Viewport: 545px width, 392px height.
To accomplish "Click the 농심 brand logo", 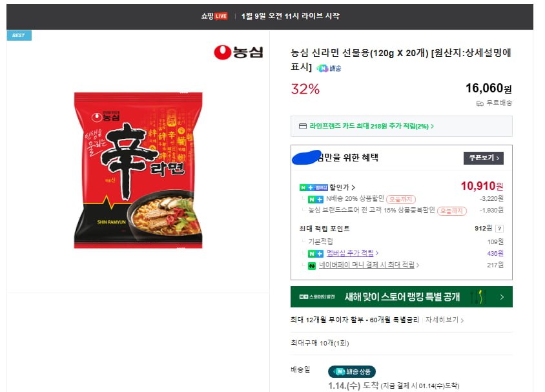I will click(238, 52).
